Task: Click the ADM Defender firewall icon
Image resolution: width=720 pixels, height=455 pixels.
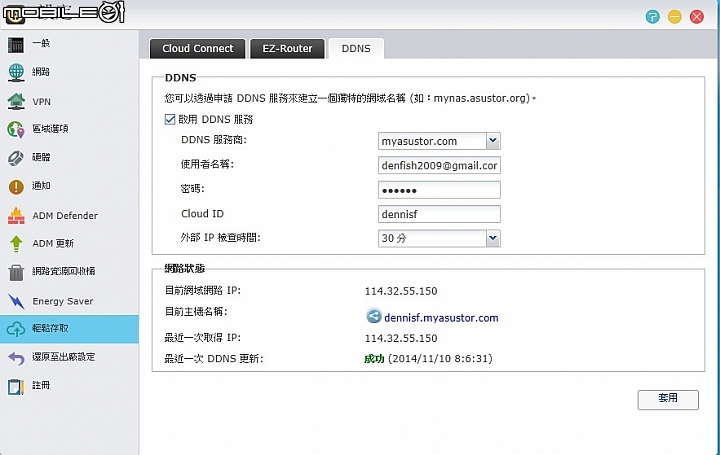Action: 16,215
